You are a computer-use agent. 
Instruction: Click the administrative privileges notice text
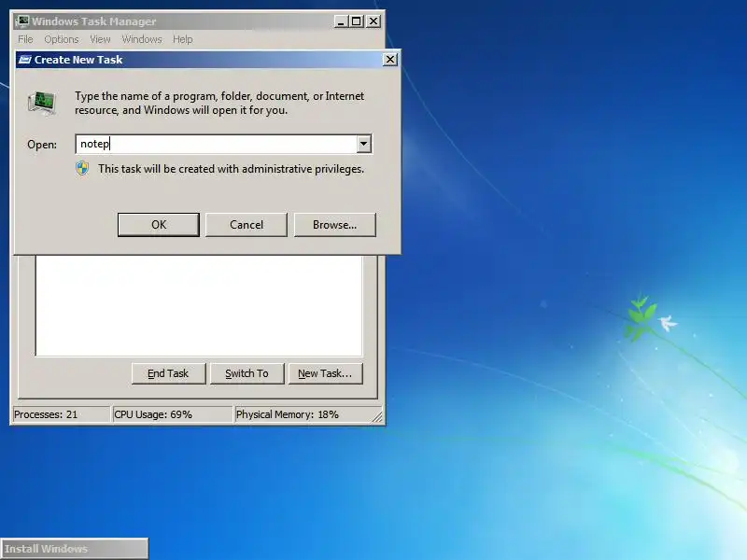[231, 169]
